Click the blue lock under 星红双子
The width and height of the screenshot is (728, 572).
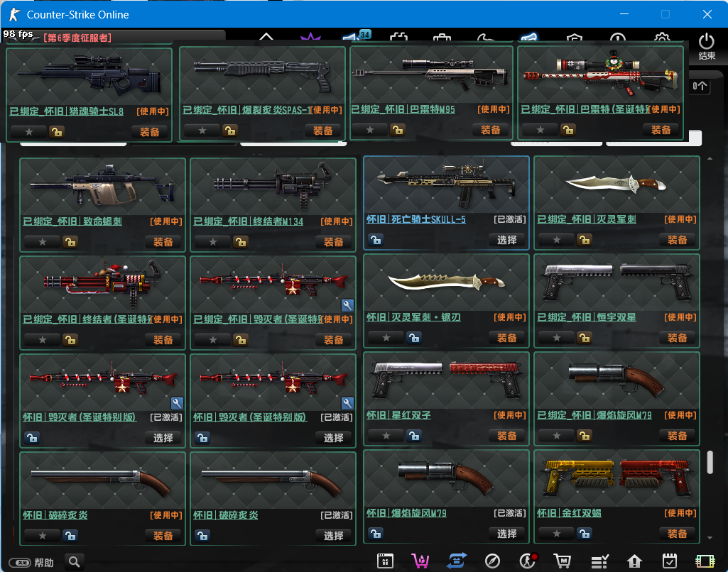(x=414, y=436)
